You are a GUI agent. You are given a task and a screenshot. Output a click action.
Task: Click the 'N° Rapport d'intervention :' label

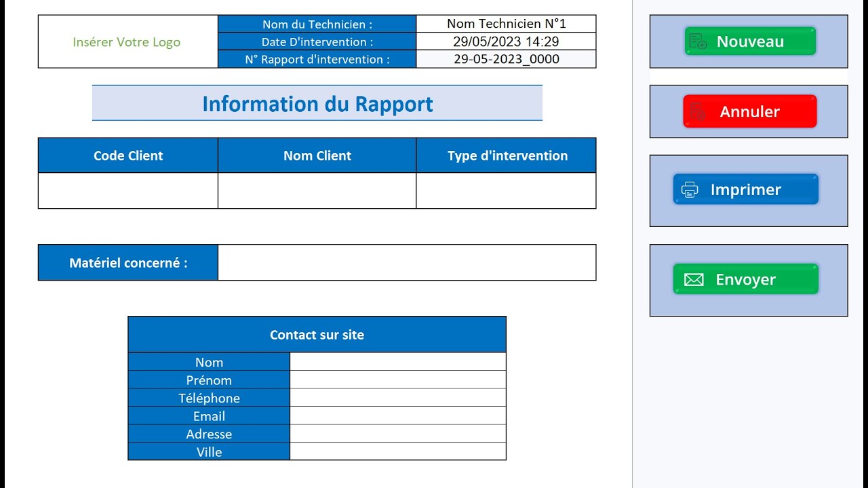(x=317, y=59)
